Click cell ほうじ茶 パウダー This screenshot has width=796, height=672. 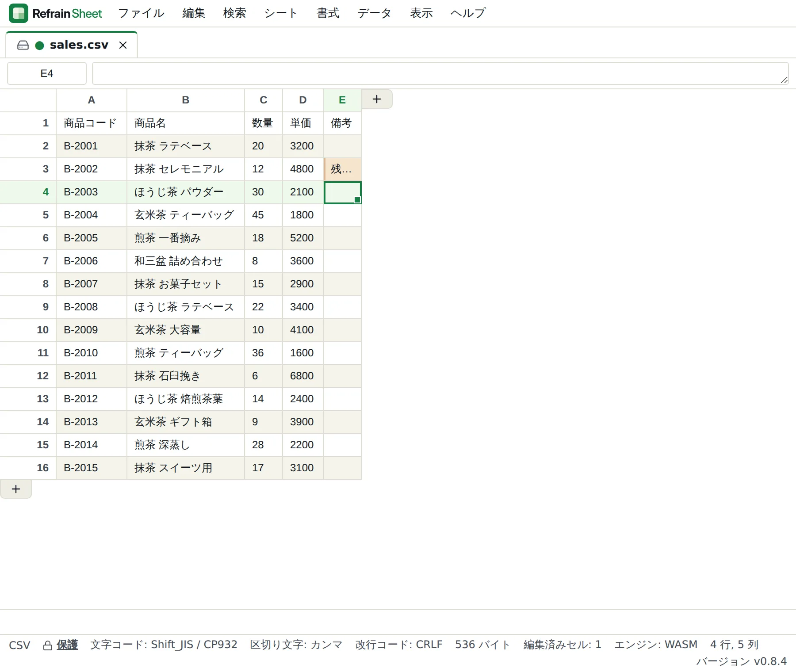tap(186, 192)
